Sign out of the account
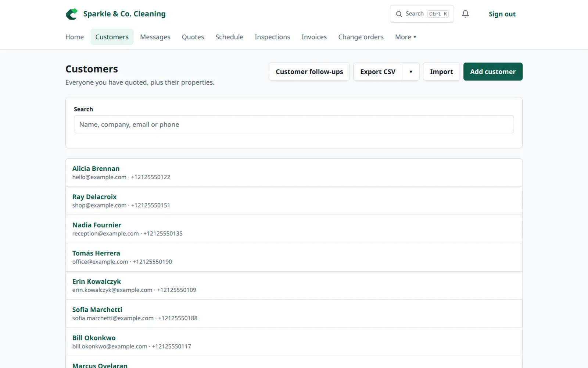This screenshot has width=588, height=368. click(x=502, y=14)
